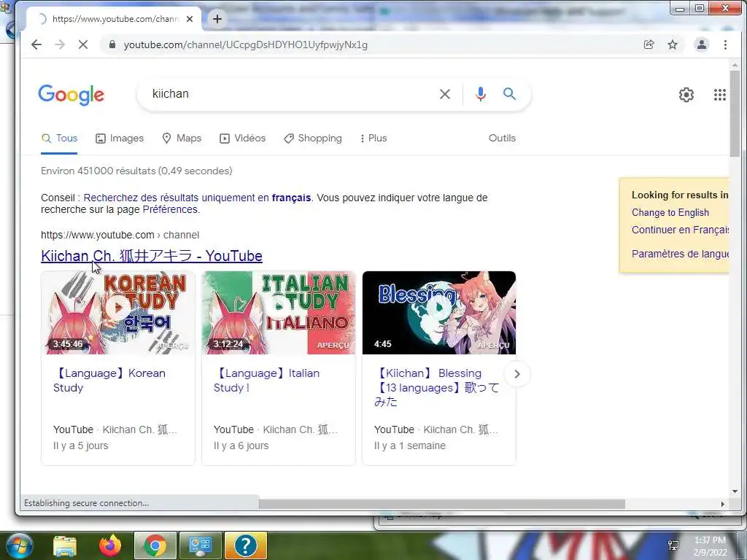
Task: Click the Il y a 5 jours text
Action: tap(80, 446)
